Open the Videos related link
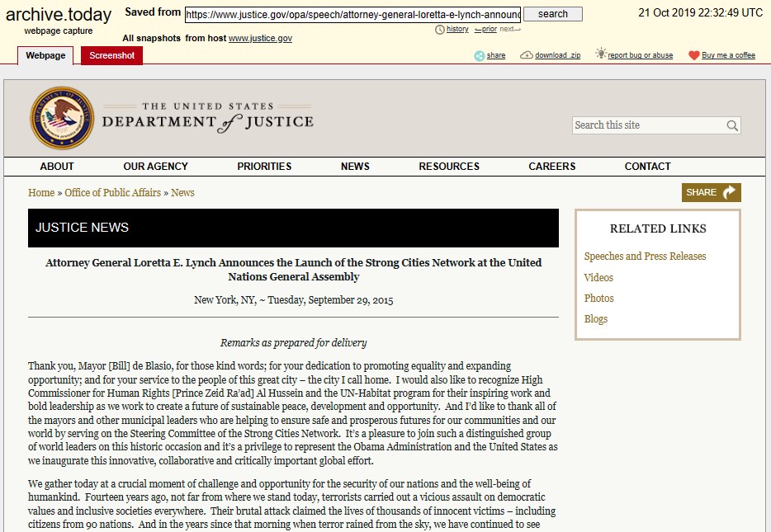 (598, 277)
